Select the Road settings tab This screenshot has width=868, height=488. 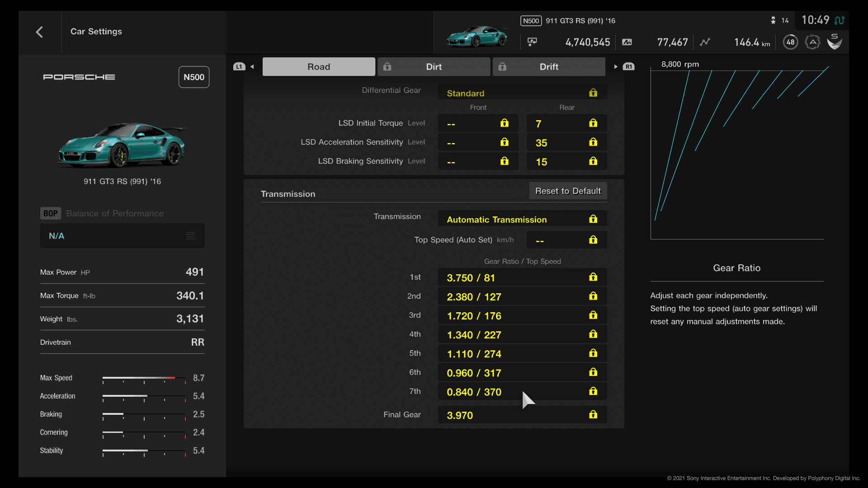319,67
